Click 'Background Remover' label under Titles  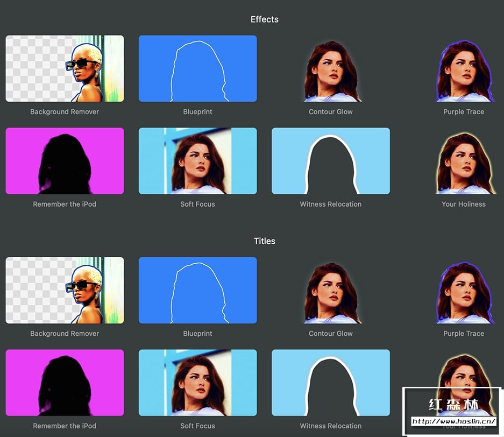pos(65,334)
